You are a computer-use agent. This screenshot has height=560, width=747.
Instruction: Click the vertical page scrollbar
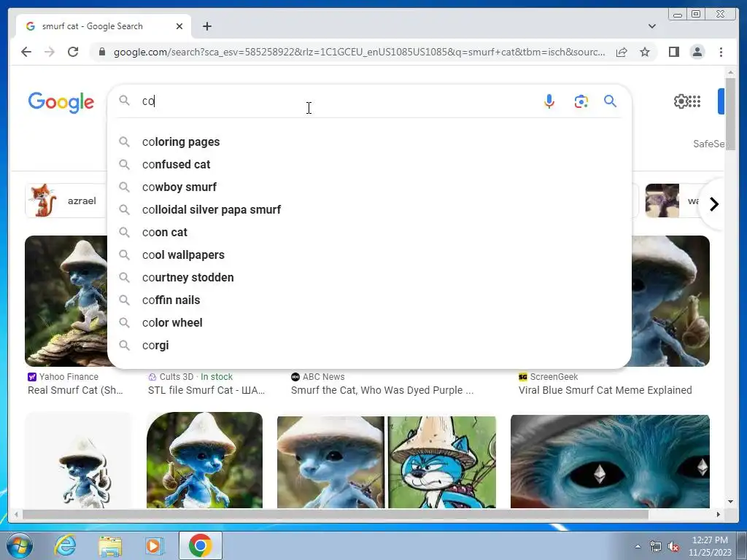point(730,116)
